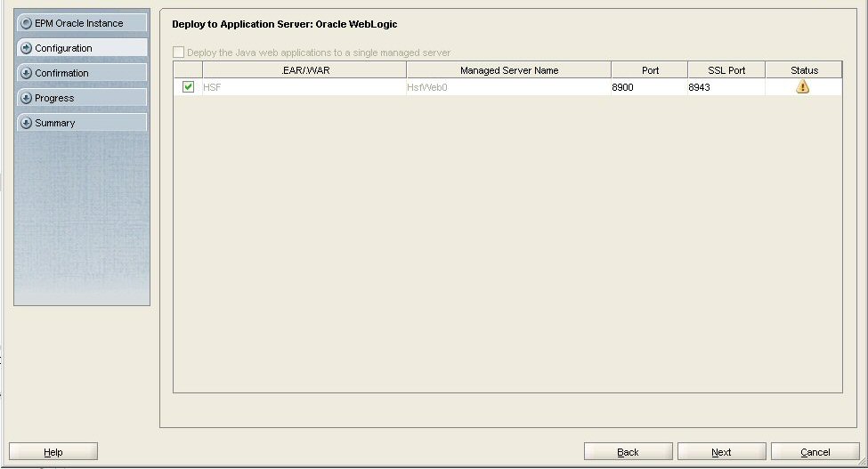
Task: Click the Summary step arrow icon
Action: [26, 123]
